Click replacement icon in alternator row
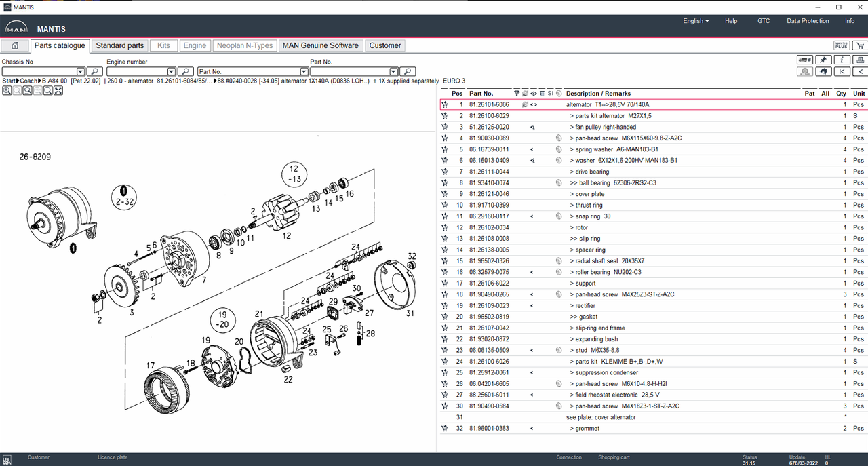 (525, 104)
